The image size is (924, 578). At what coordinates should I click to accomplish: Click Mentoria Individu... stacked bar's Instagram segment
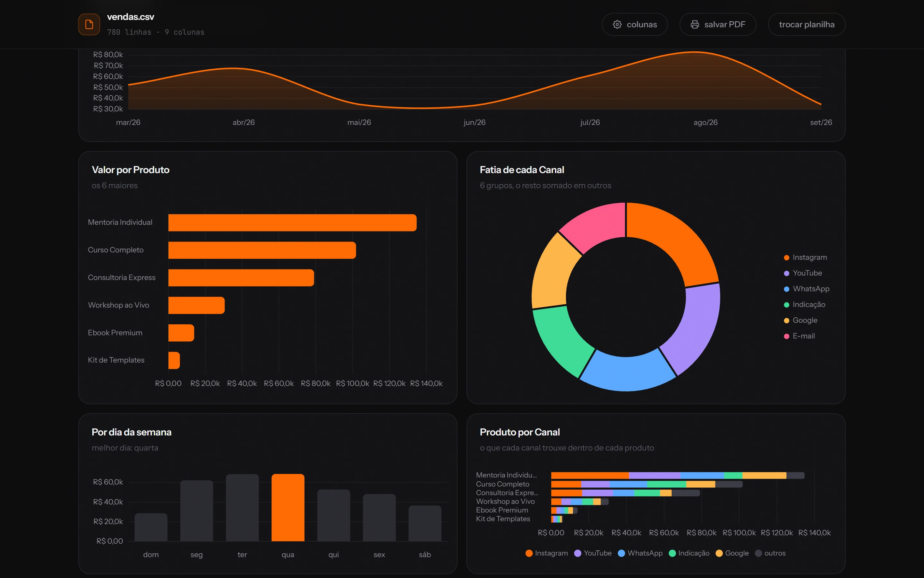coord(590,476)
